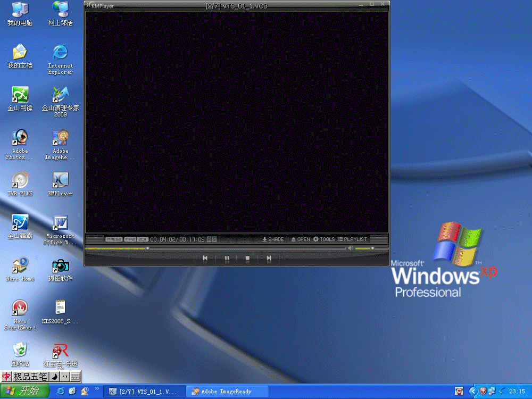Switch to Adobe ImageReady taskbar button

click(226, 392)
